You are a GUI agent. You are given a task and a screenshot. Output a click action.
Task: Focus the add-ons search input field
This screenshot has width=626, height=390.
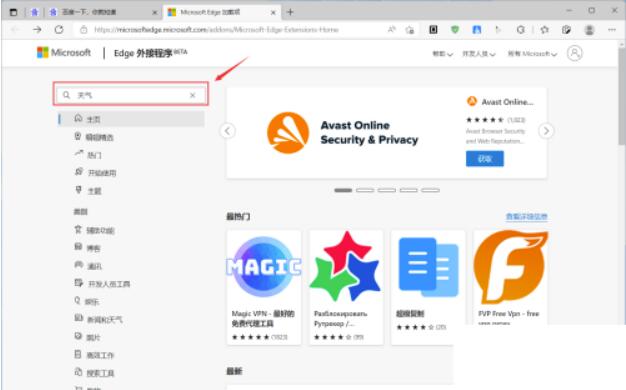(130, 95)
